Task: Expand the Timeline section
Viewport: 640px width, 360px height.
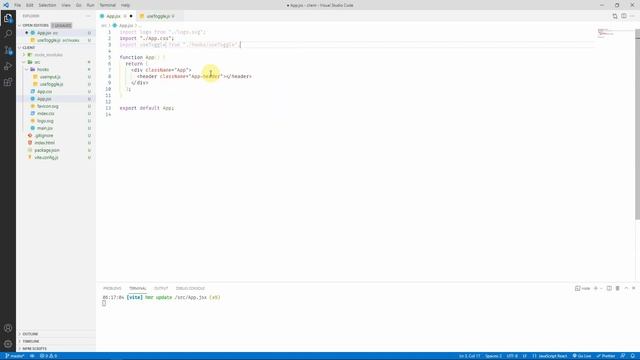Action: (56, 341)
